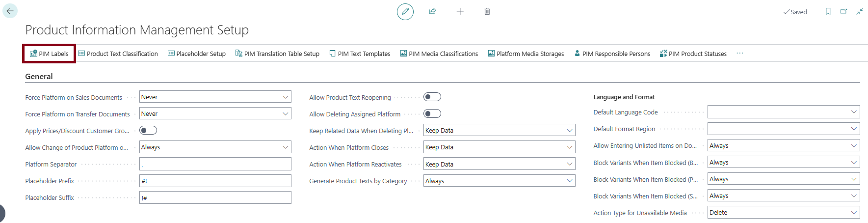Show more actions ellipsis

pyautogui.click(x=740, y=54)
